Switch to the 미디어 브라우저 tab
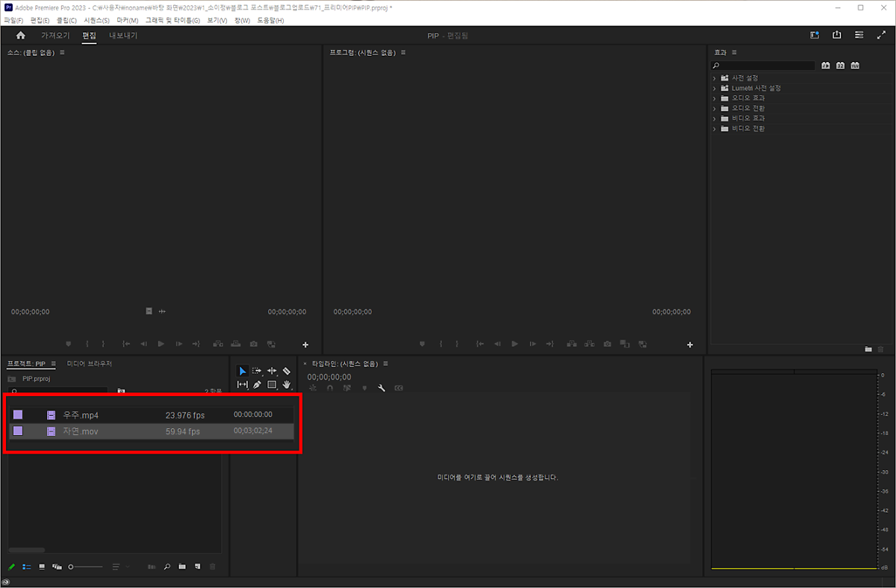Image resolution: width=896 pixels, height=588 pixels. [x=89, y=364]
